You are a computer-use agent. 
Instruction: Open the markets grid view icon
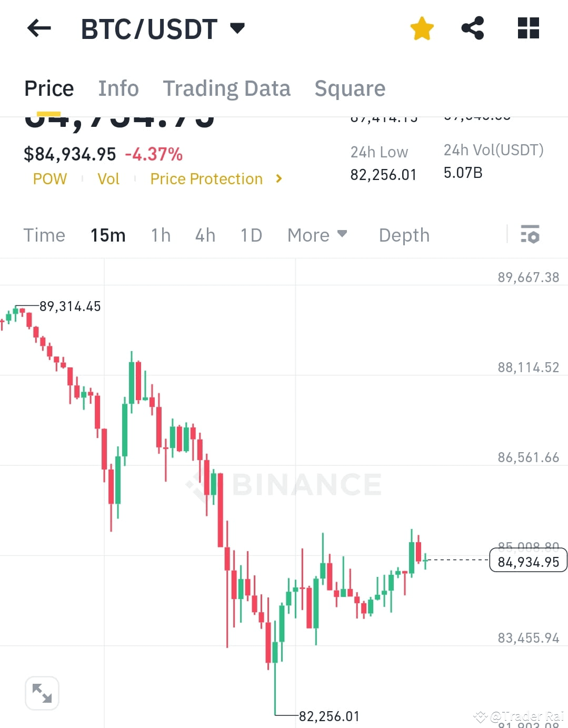[527, 29]
